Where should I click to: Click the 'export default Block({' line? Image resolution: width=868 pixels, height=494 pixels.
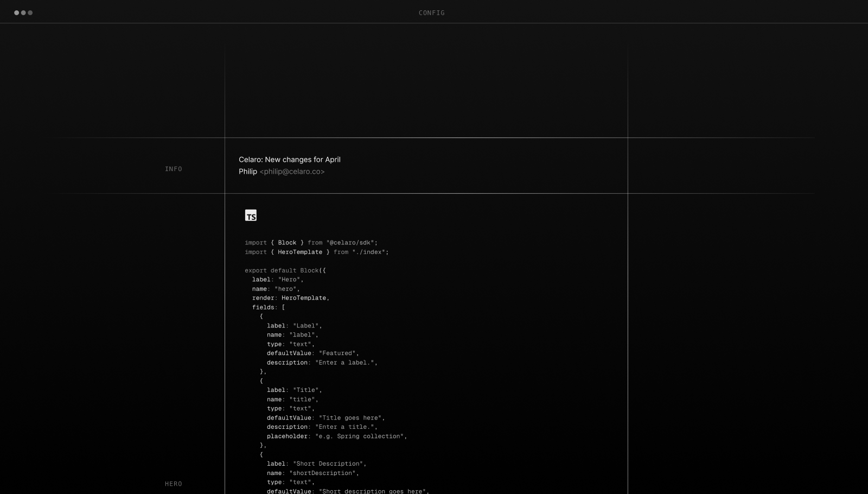[285, 270]
